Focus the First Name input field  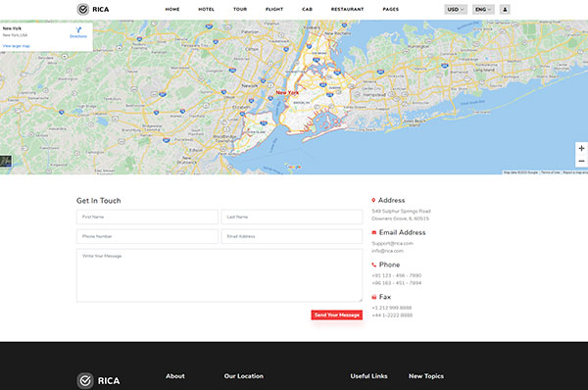[x=147, y=217]
